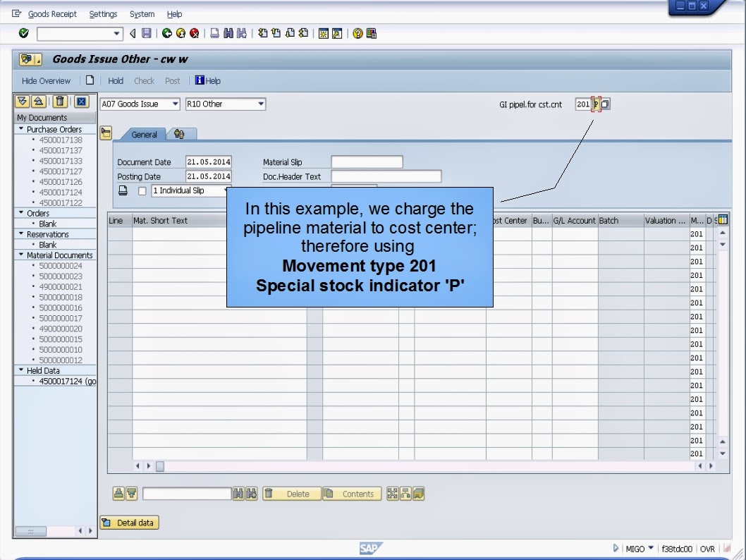Image resolution: width=746 pixels, height=560 pixels.
Task: Click the Posting Date field
Action: click(209, 176)
